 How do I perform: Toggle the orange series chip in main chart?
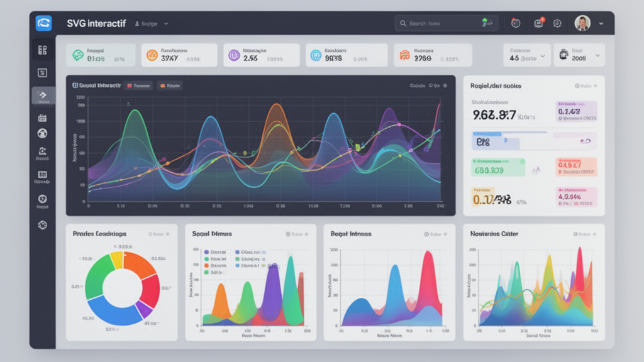coord(170,85)
